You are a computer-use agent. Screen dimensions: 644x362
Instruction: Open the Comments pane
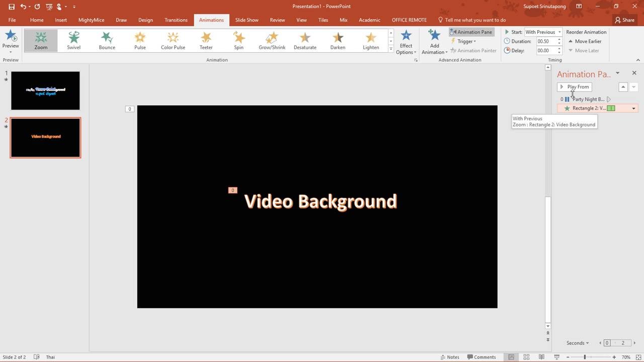(481, 357)
